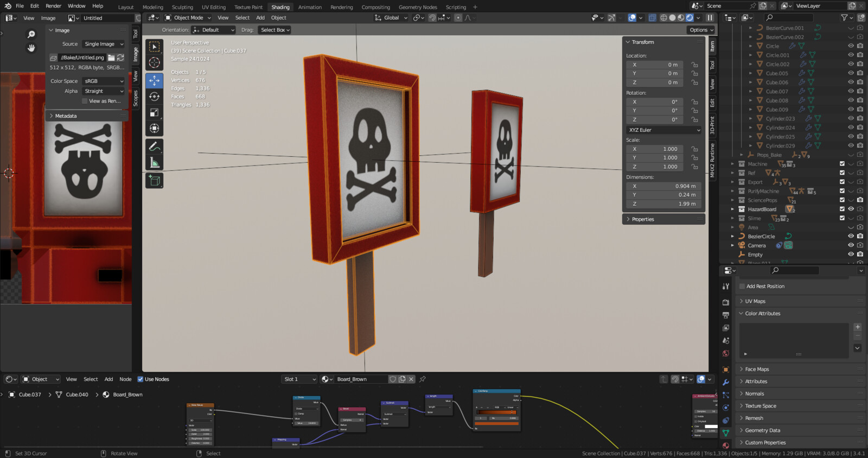Select the Measure tool
Screen dimensions: 868x458
click(155, 163)
